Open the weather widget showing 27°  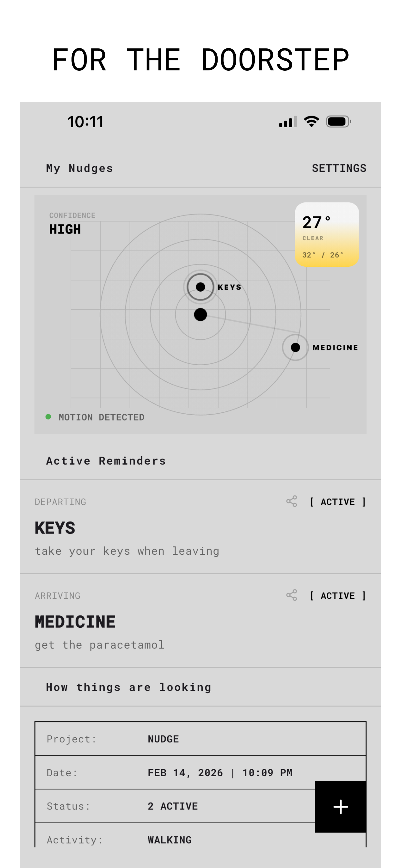pyautogui.click(x=327, y=234)
